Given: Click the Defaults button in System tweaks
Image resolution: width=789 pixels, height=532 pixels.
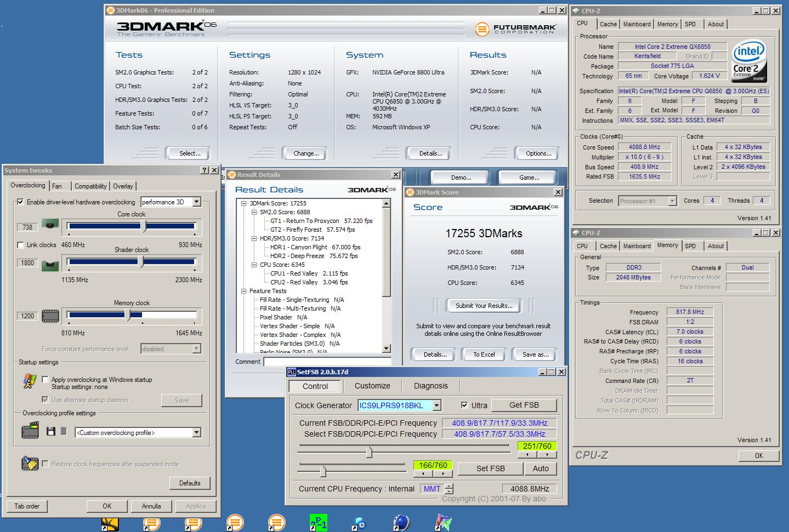Looking at the screenshot, I should [190, 483].
